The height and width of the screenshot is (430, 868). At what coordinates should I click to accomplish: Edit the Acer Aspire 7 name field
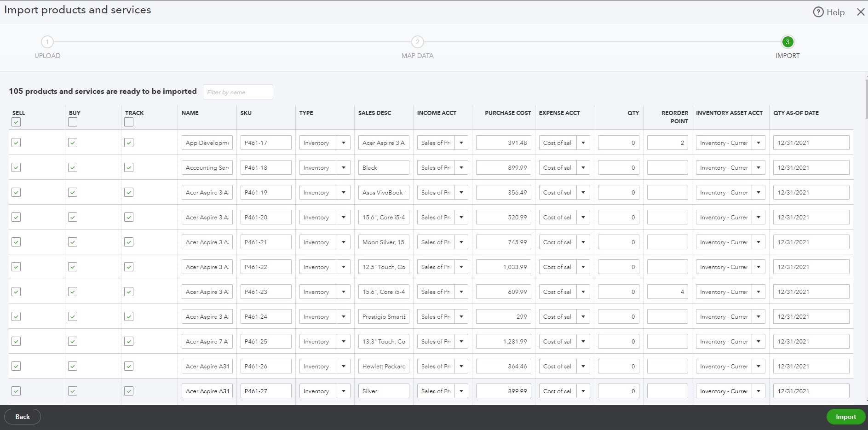point(207,341)
